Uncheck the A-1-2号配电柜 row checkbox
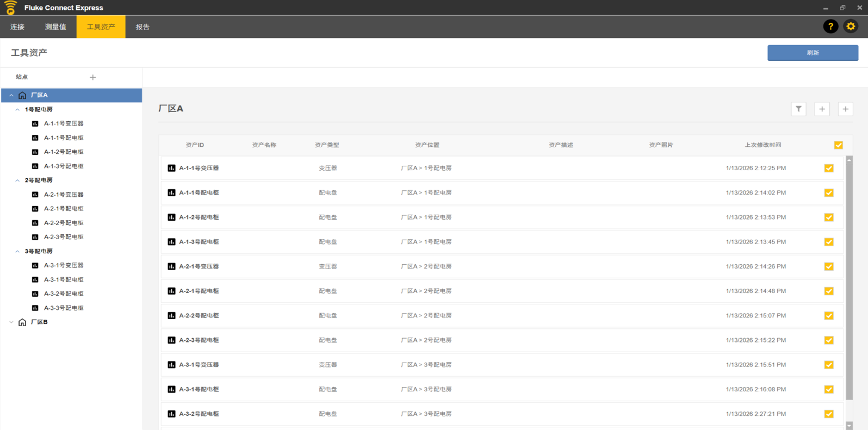 (829, 217)
